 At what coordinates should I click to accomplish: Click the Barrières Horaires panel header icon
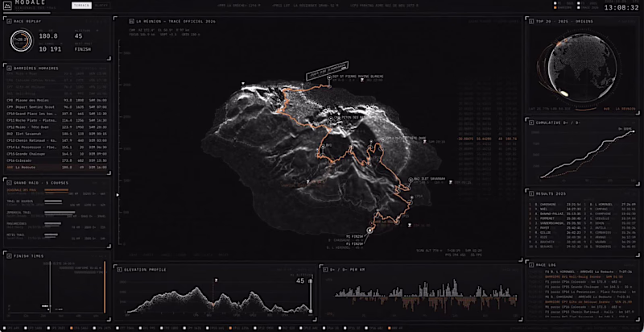click(x=10, y=68)
